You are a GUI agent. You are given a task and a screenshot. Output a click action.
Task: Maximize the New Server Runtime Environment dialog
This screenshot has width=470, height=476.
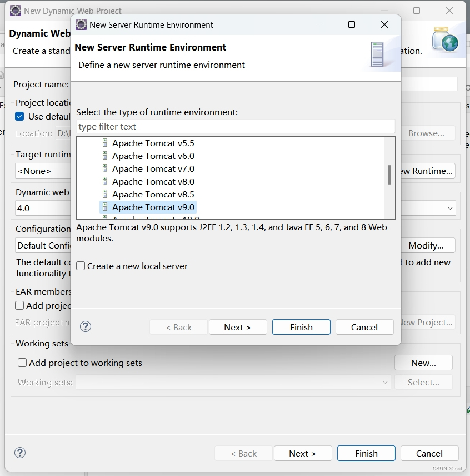tap(352, 24)
